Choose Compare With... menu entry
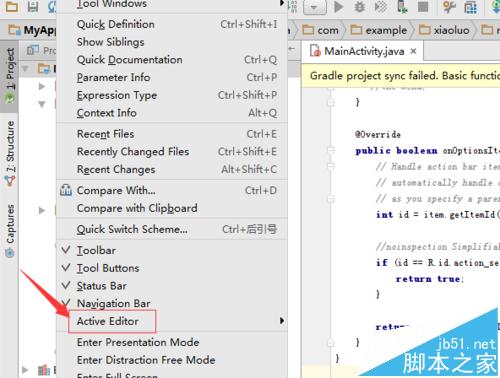The width and height of the screenshot is (500, 378). coord(172,191)
